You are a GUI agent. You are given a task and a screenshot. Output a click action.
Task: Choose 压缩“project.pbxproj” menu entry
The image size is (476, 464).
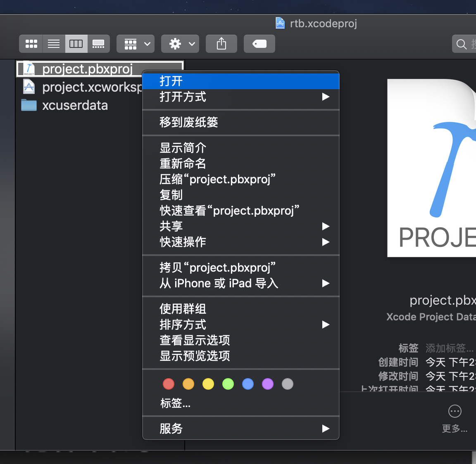[x=241, y=179]
